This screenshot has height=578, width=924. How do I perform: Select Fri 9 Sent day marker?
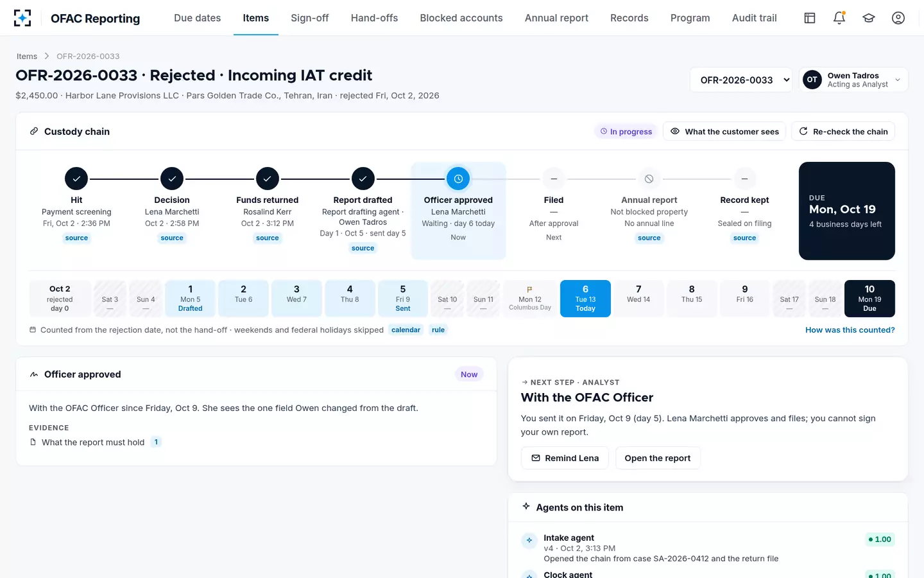403,299
